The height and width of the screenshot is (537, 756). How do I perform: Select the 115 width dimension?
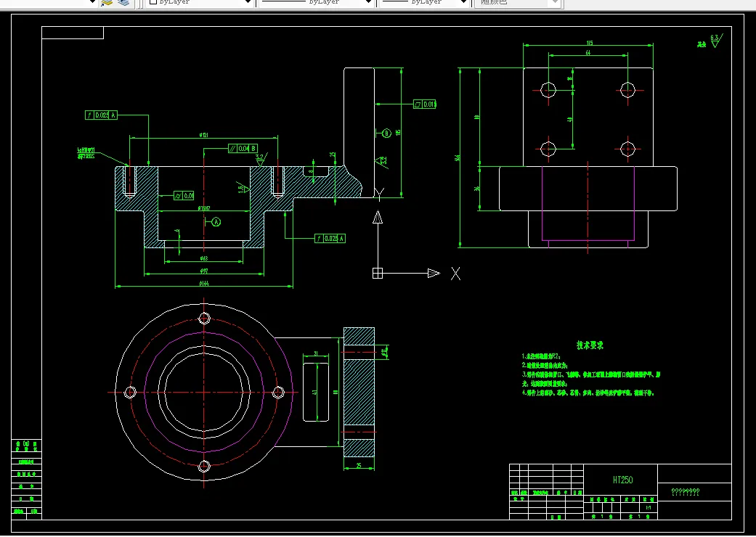pyautogui.click(x=589, y=43)
